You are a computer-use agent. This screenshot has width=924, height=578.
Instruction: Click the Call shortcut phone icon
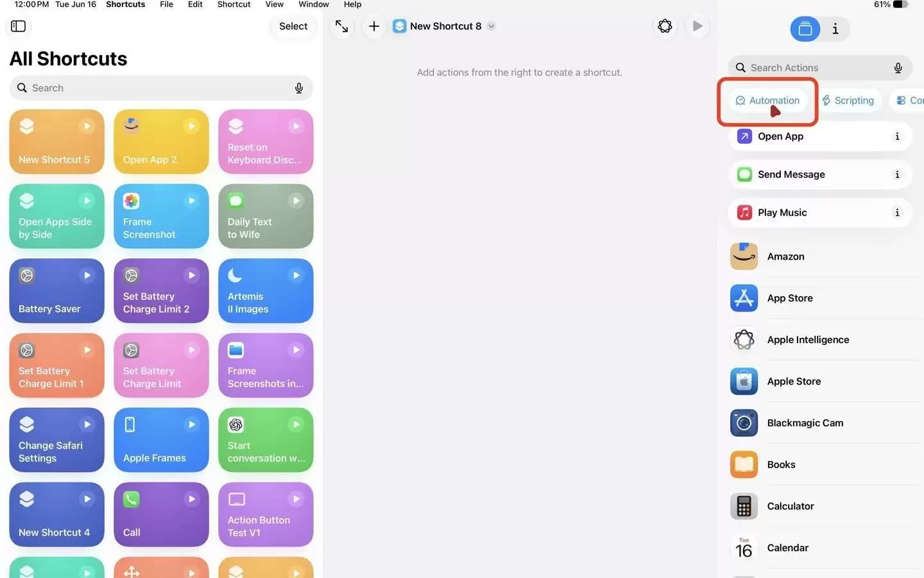132,499
